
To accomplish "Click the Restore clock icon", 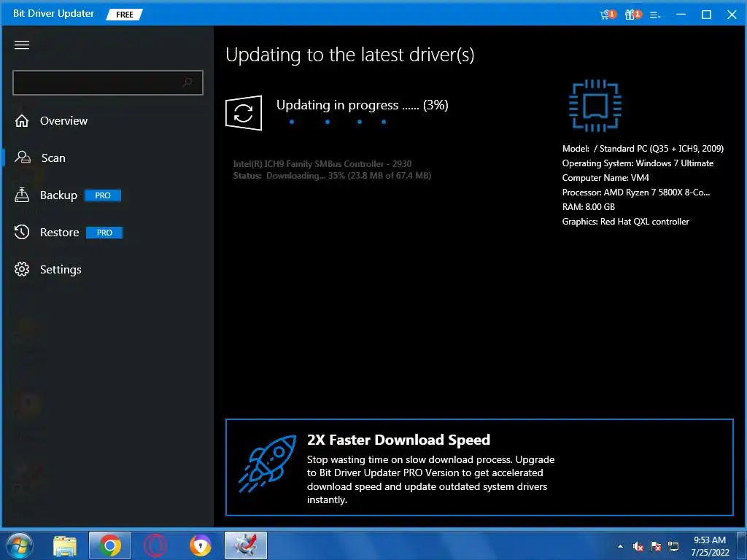I will pyautogui.click(x=22, y=232).
